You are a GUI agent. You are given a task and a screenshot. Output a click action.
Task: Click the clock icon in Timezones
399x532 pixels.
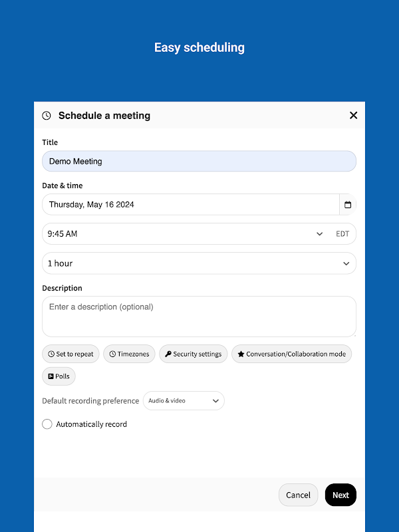[x=112, y=354]
